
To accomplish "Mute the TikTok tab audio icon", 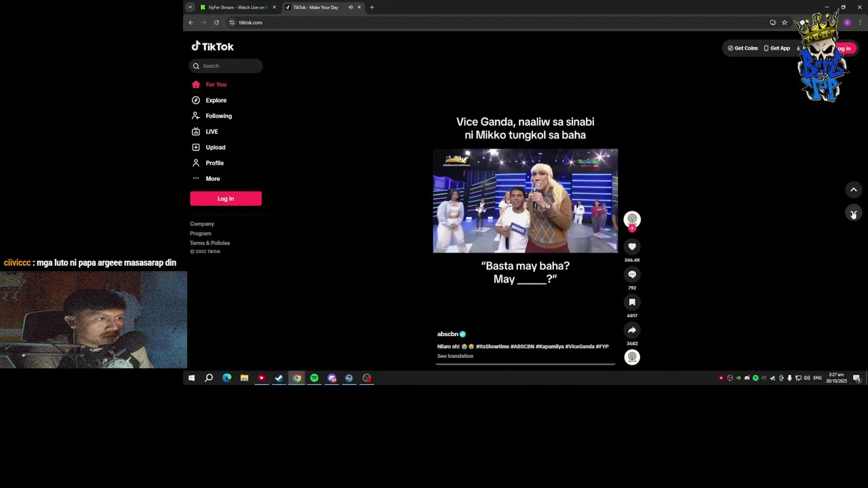I will click(351, 7).
